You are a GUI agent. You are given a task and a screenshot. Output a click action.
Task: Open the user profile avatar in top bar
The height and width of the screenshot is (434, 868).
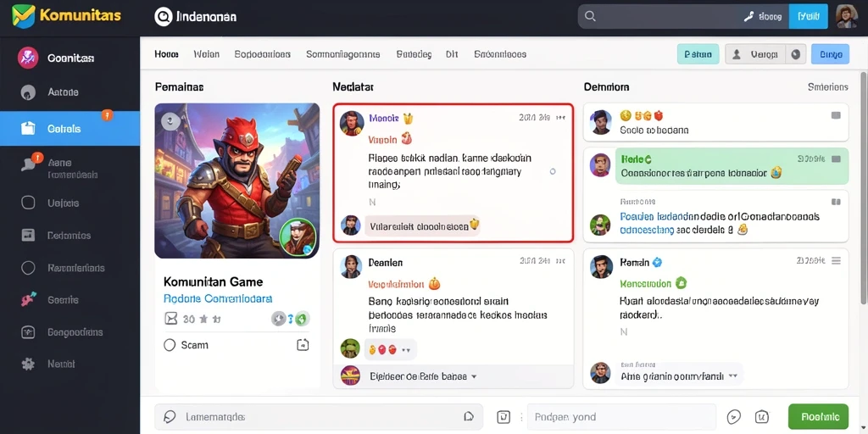847,17
